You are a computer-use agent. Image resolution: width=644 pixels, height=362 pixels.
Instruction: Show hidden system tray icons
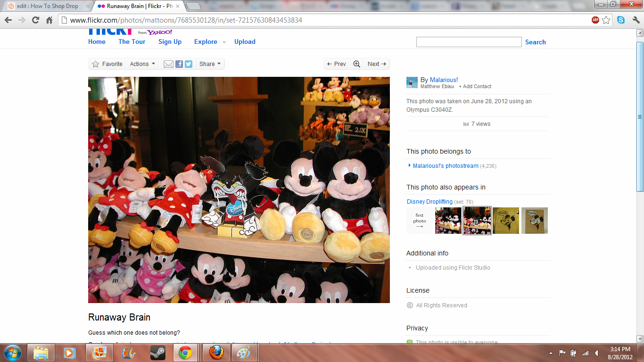pos(551,353)
